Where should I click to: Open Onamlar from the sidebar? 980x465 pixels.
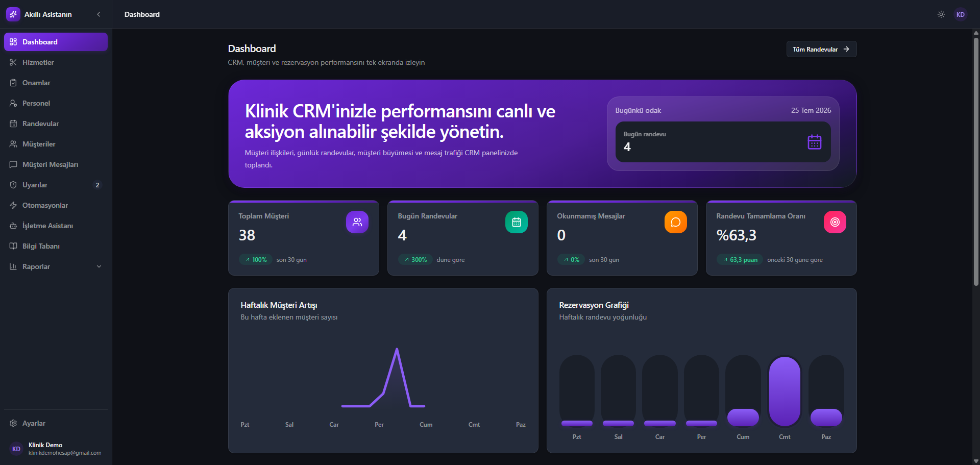pyautogui.click(x=56, y=83)
